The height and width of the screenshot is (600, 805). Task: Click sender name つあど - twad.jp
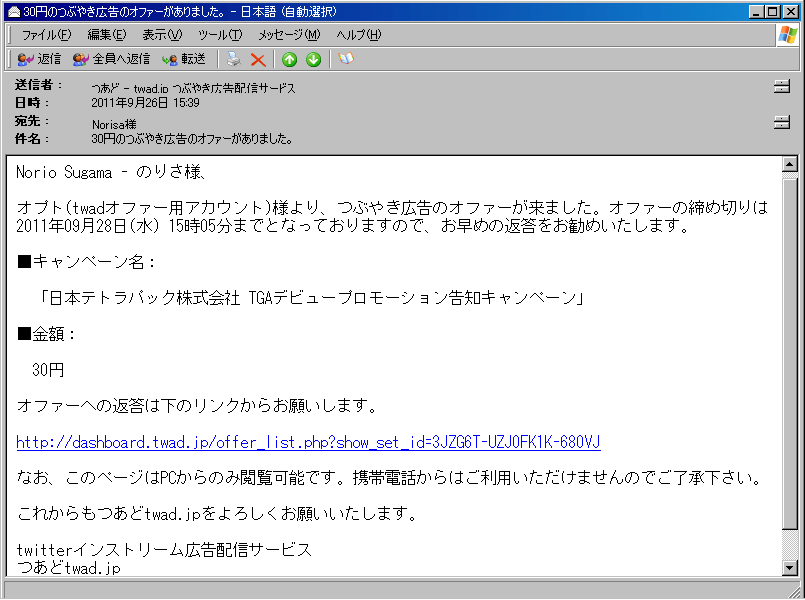click(x=193, y=88)
